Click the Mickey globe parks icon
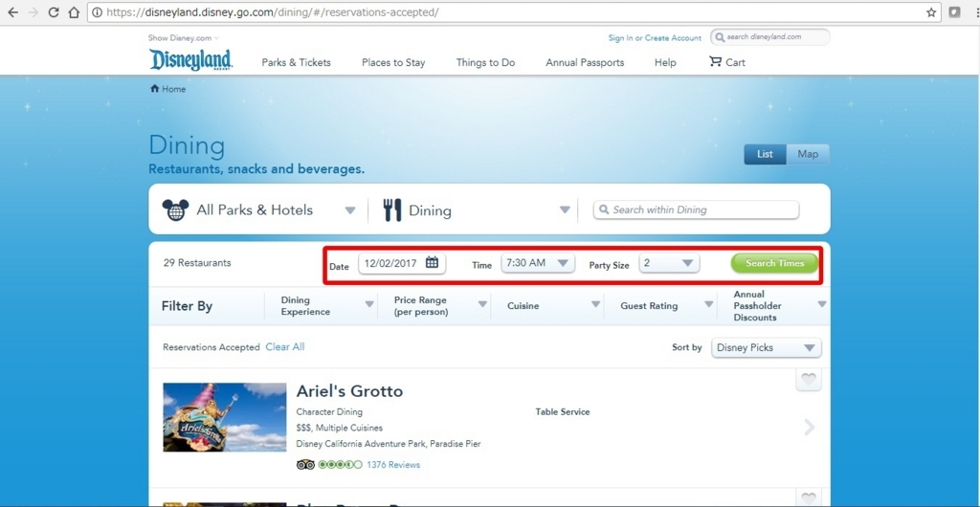This screenshot has width=980, height=507. [176, 209]
